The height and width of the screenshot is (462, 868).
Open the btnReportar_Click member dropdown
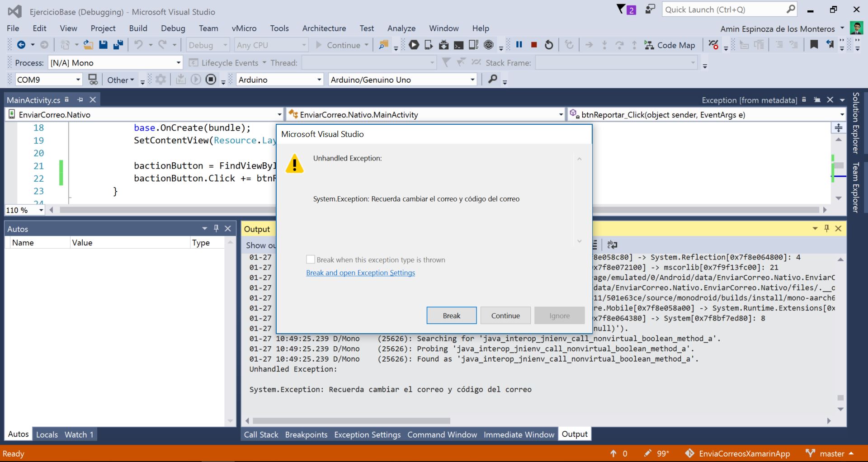[x=707, y=114]
